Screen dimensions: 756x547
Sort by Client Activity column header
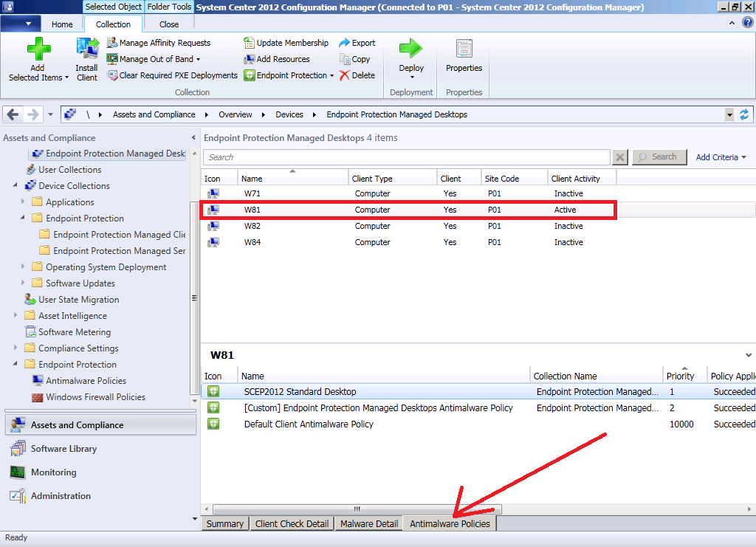point(582,178)
